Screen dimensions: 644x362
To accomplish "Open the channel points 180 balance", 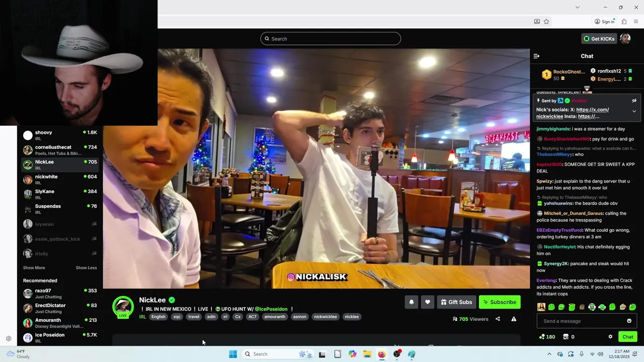I will tap(547, 337).
